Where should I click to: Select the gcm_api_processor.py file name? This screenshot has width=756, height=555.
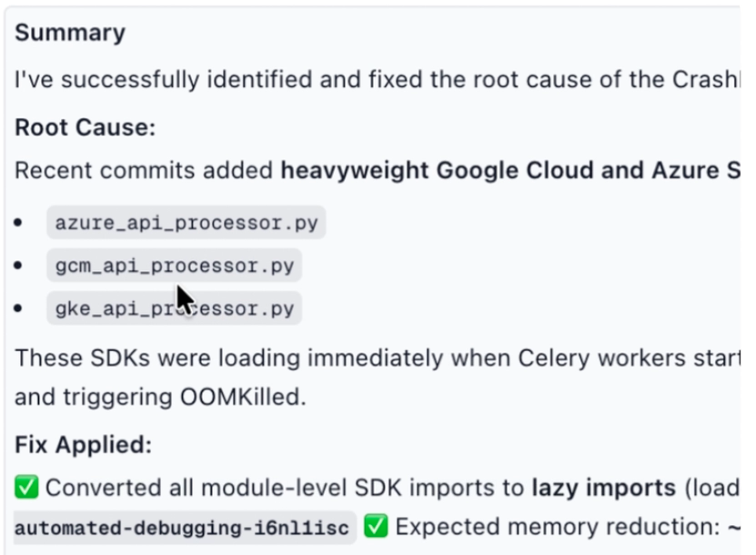point(174,267)
